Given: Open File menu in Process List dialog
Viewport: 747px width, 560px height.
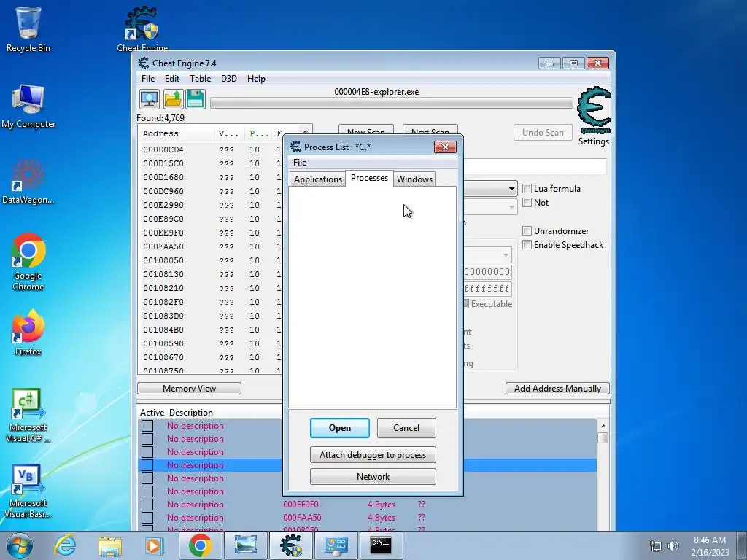Looking at the screenshot, I should [300, 163].
